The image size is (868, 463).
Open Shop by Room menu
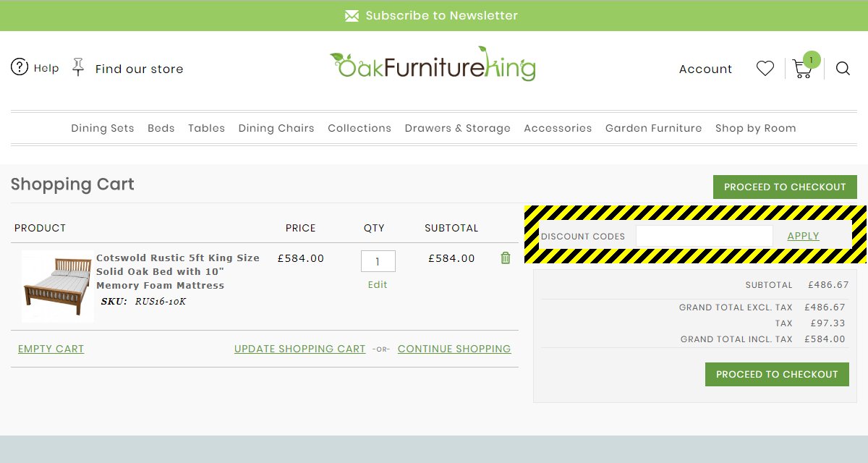tap(756, 128)
